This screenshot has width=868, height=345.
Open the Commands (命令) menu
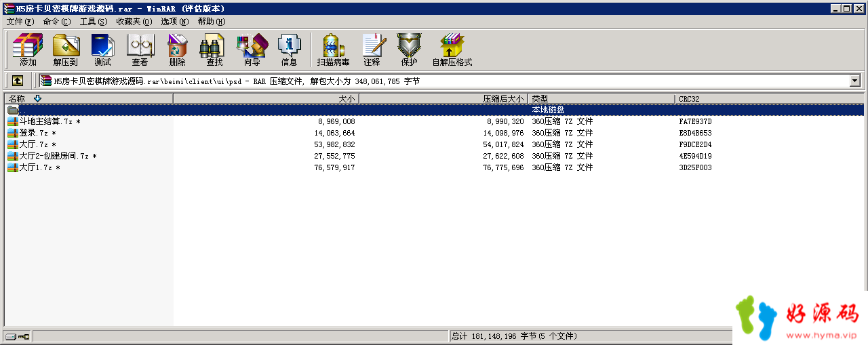point(57,22)
